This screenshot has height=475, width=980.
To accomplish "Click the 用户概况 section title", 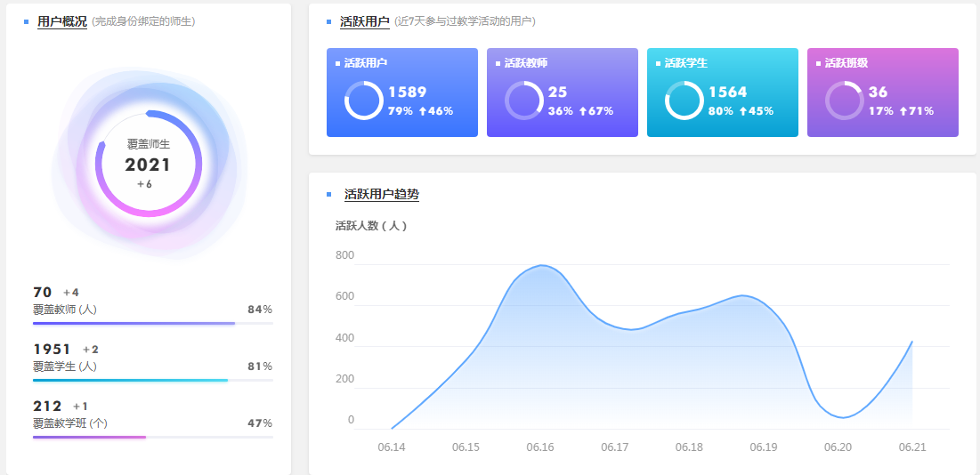I will pyautogui.click(x=62, y=22).
